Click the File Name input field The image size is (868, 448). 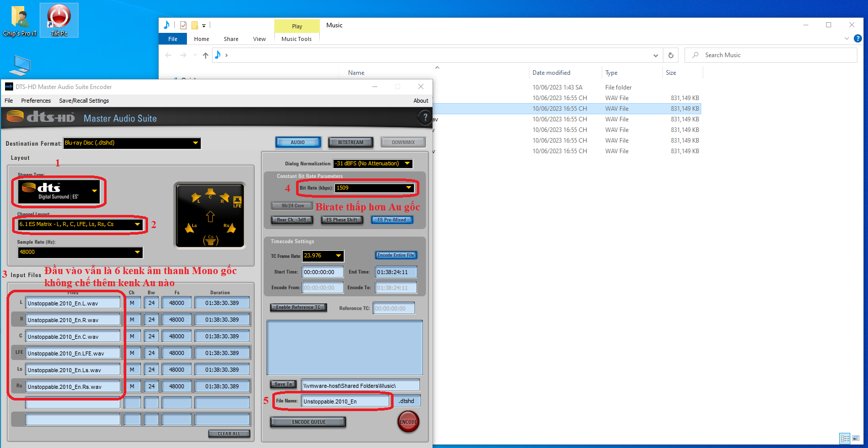(x=347, y=401)
